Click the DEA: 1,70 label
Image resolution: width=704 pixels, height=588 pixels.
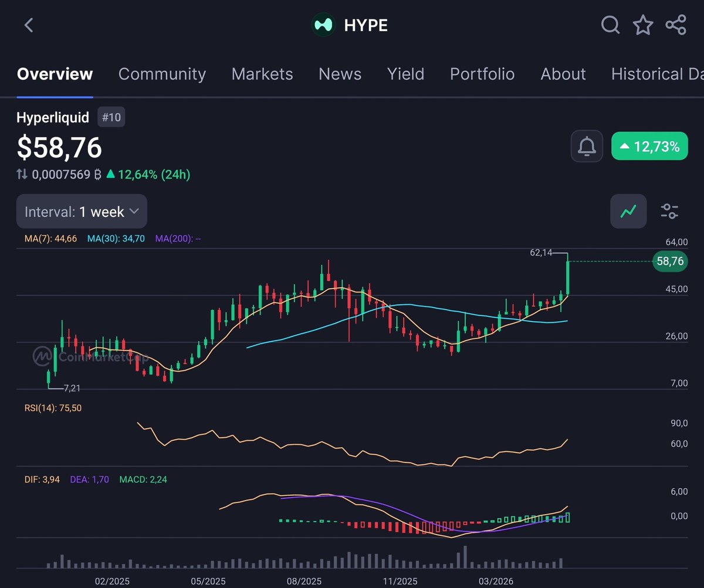point(90,480)
